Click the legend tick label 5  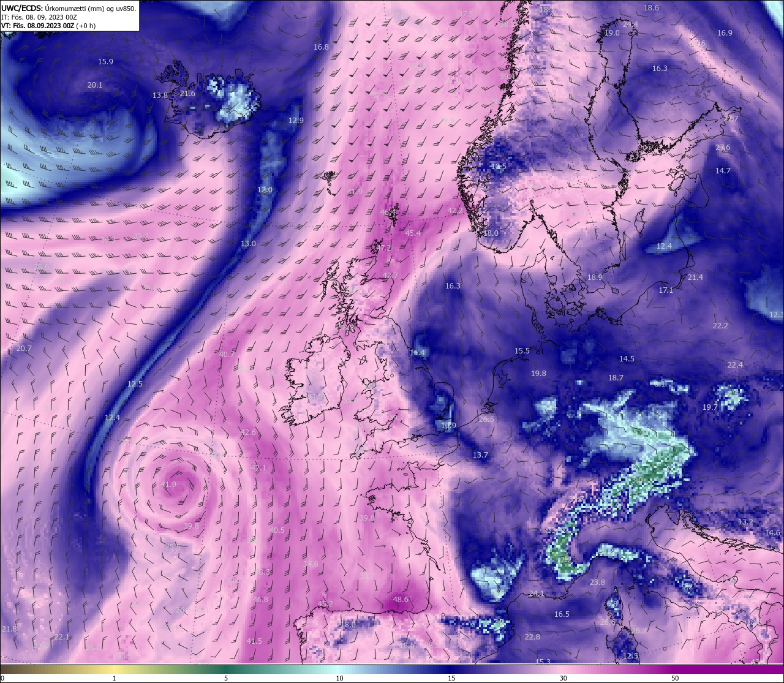pos(226,678)
